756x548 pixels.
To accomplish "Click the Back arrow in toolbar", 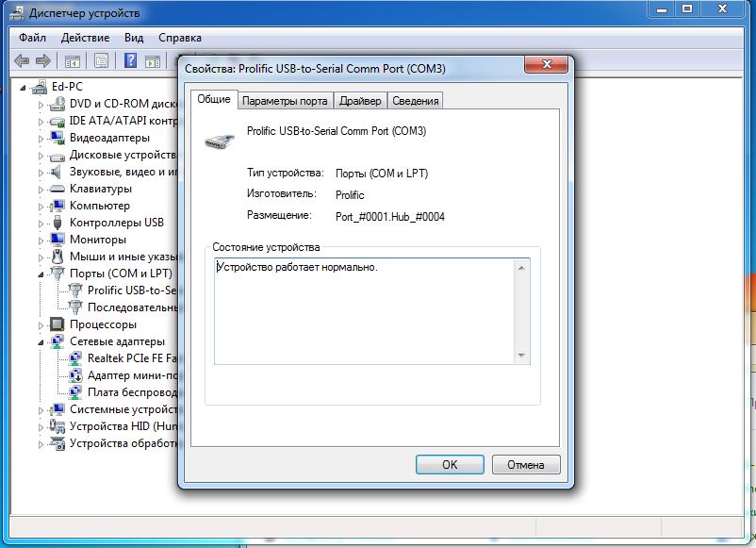I will coord(22,61).
